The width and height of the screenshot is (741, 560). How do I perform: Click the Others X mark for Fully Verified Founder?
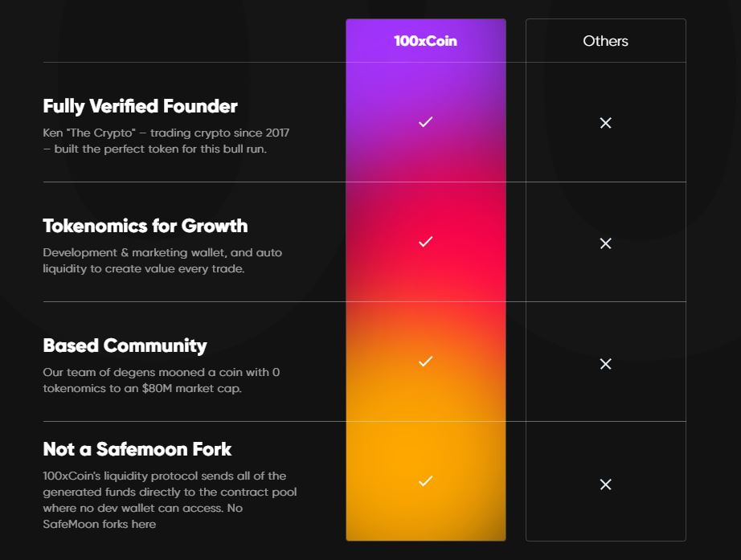(x=606, y=123)
